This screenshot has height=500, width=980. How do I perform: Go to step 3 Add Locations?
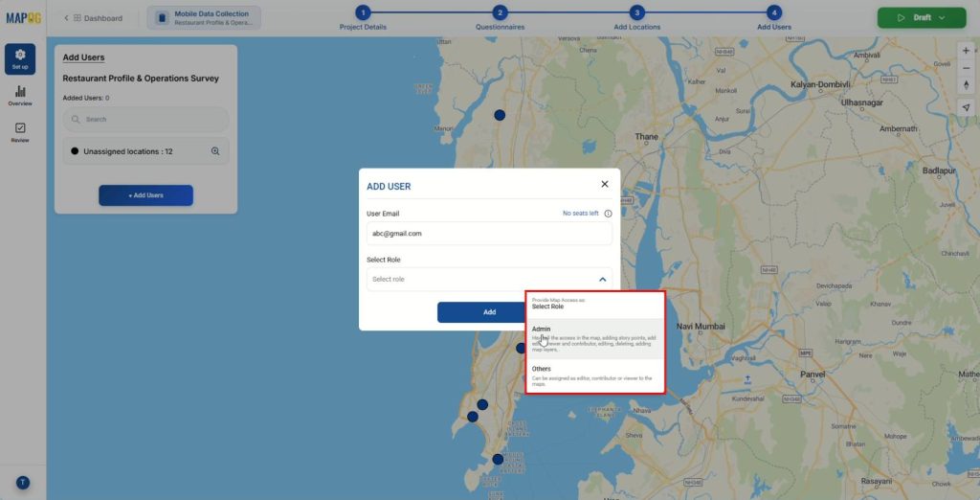point(636,18)
